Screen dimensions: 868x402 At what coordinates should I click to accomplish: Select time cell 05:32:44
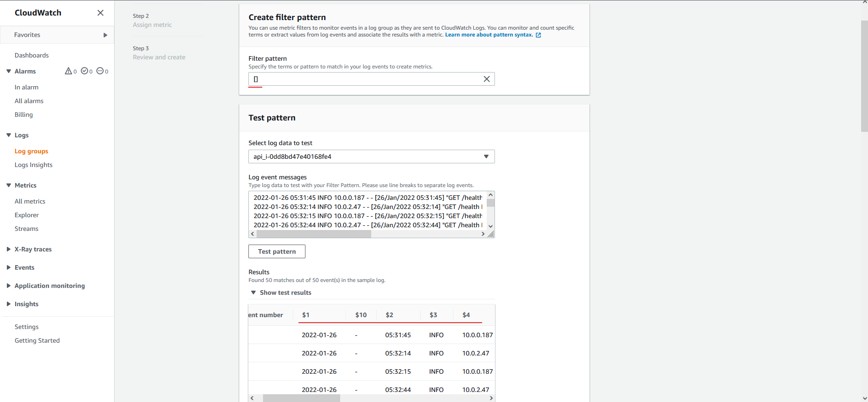pyautogui.click(x=398, y=390)
